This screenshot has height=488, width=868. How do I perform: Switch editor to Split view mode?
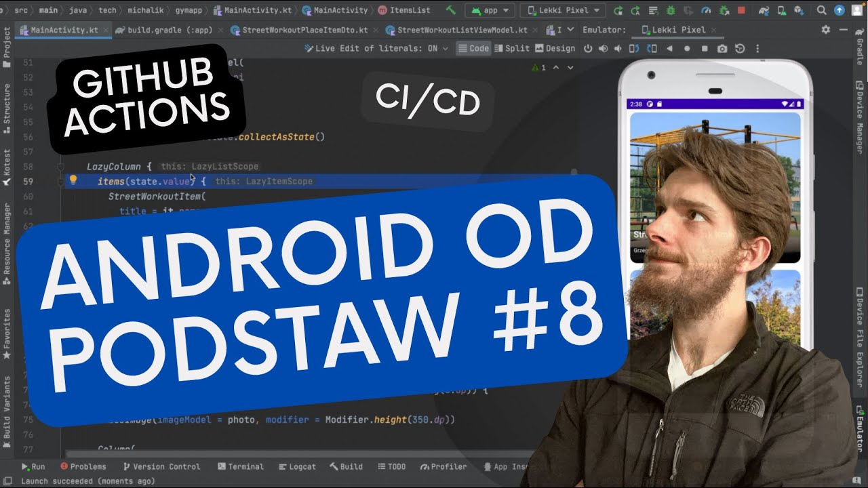coord(512,48)
